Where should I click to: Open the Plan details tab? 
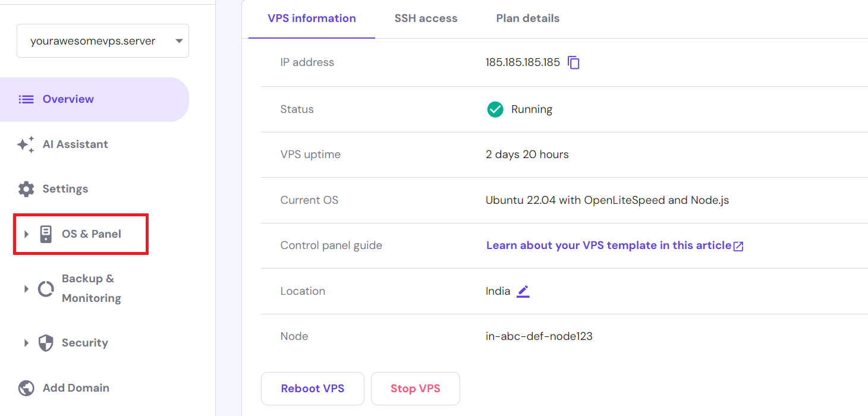coord(527,18)
